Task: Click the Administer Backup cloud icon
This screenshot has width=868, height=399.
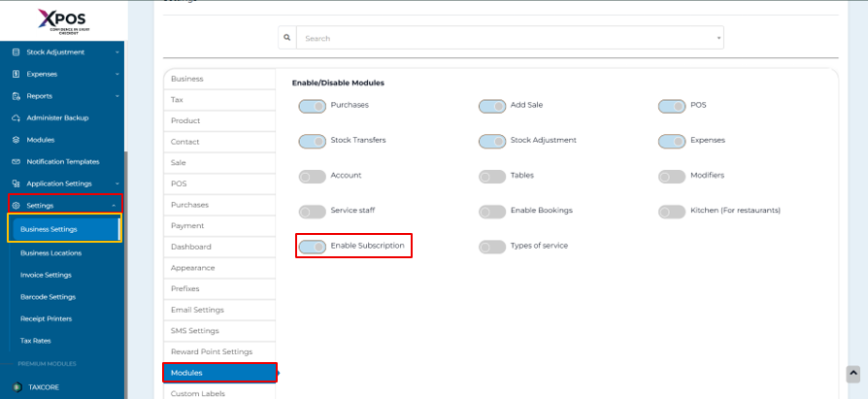Action: pyautogui.click(x=17, y=117)
